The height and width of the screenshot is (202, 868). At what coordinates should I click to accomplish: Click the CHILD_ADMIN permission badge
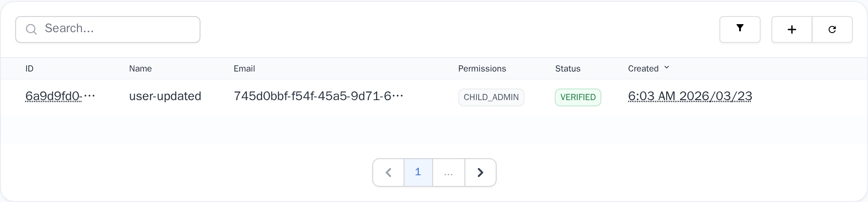click(x=491, y=97)
